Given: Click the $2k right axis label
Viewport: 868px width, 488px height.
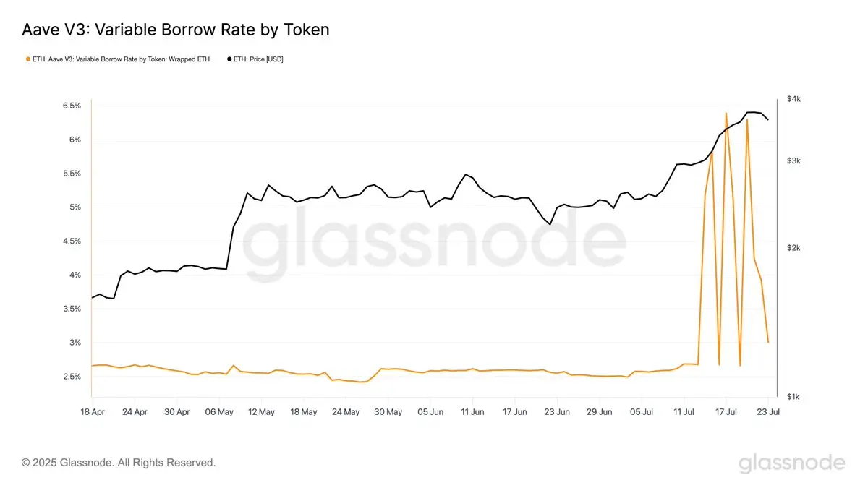Looking at the screenshot, I should (793, 248).
